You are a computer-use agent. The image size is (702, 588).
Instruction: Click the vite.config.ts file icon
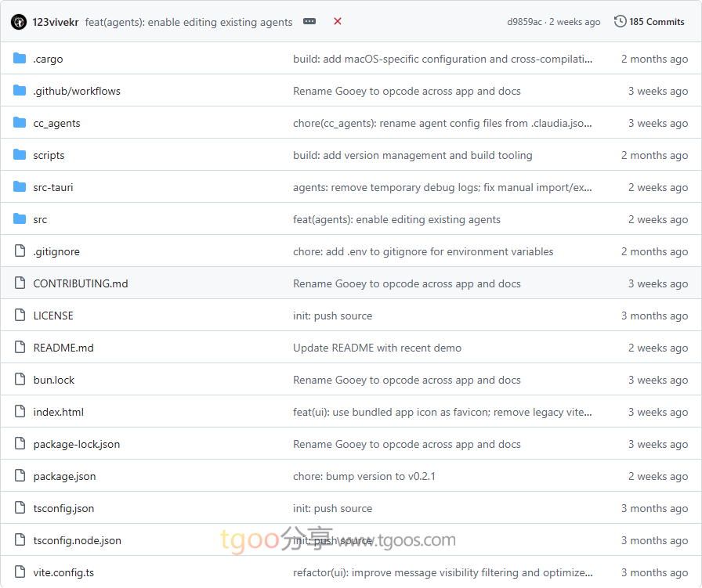pyautogui.click(x=20, y=572)
